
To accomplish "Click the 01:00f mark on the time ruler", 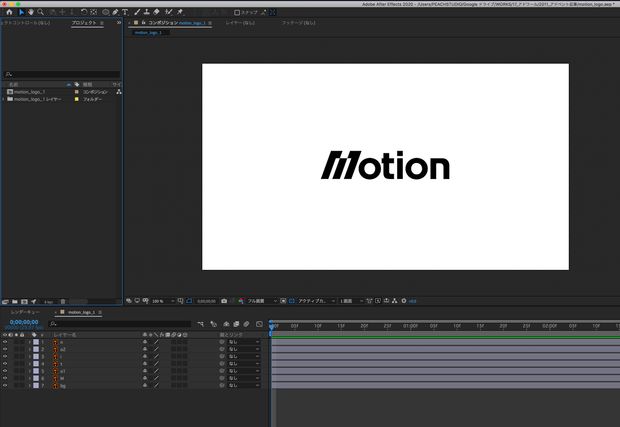I will tap(410, 326).
